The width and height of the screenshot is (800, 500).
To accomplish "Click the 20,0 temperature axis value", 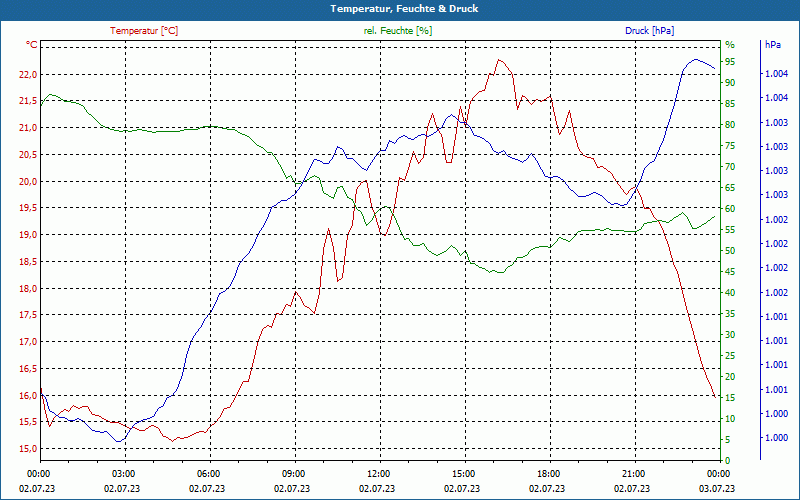I will (x=29, y=182).
